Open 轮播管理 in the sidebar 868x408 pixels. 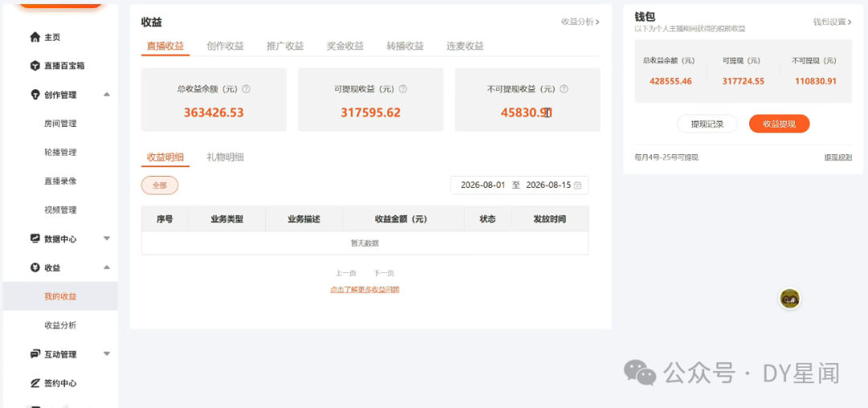point(60,152)
